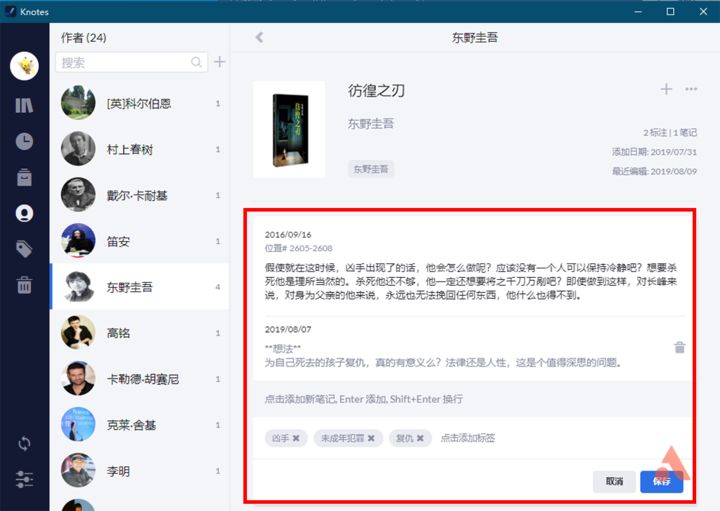Open the recent history clock icon

click(x=24, y=141)
